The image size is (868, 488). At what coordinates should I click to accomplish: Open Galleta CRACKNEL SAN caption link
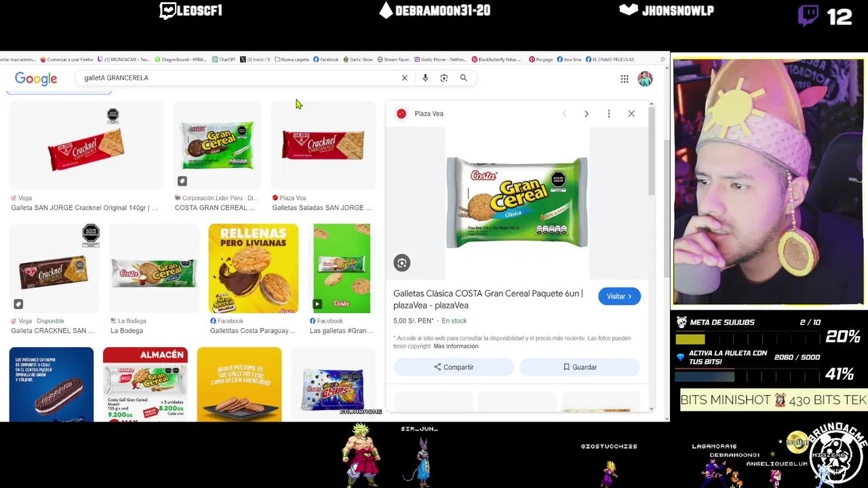pyautogui.click(x=53, y=331)
